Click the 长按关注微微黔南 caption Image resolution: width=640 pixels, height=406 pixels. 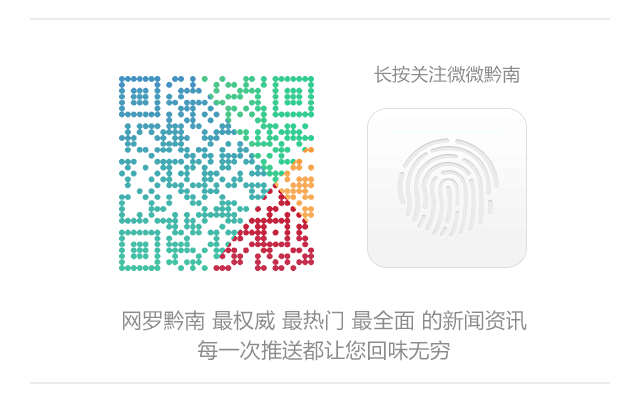click(x=447, y=75)
